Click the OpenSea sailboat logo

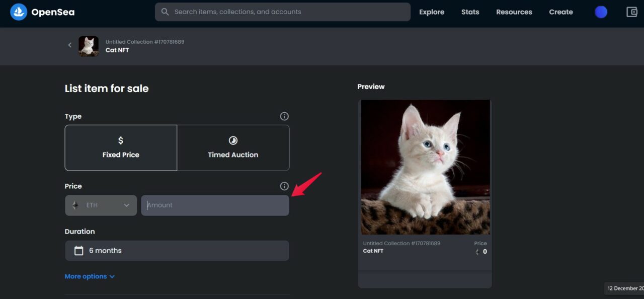pyautogui.click(x=18, y=12)
